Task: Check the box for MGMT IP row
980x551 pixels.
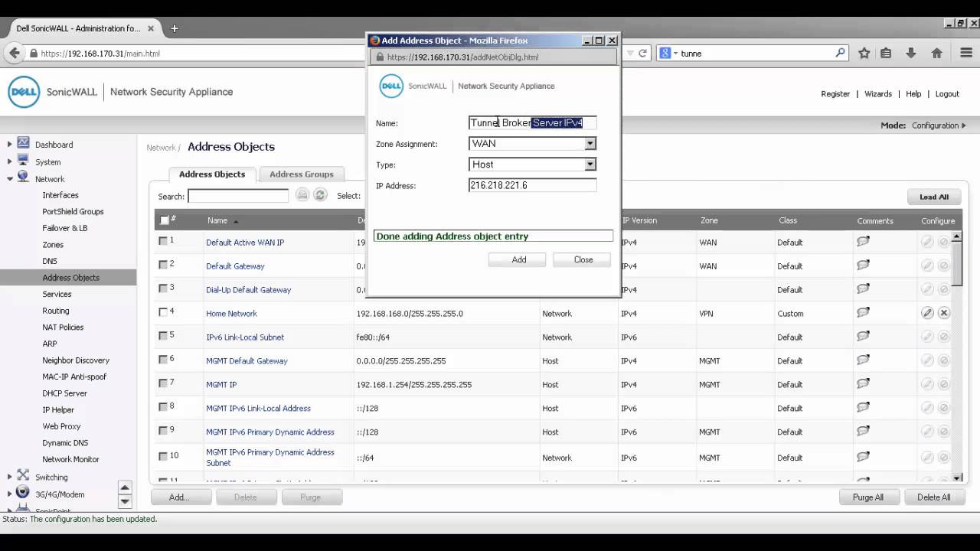Action: coord(163,383)
